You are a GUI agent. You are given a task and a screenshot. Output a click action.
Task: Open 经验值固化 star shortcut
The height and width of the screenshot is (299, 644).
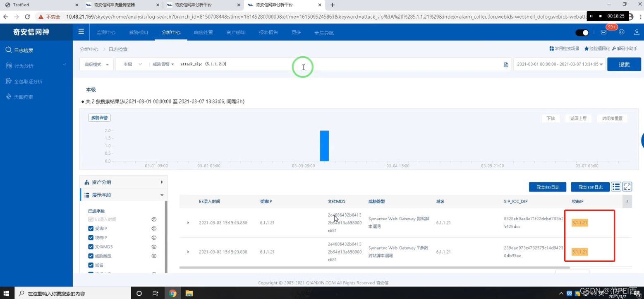597,48
